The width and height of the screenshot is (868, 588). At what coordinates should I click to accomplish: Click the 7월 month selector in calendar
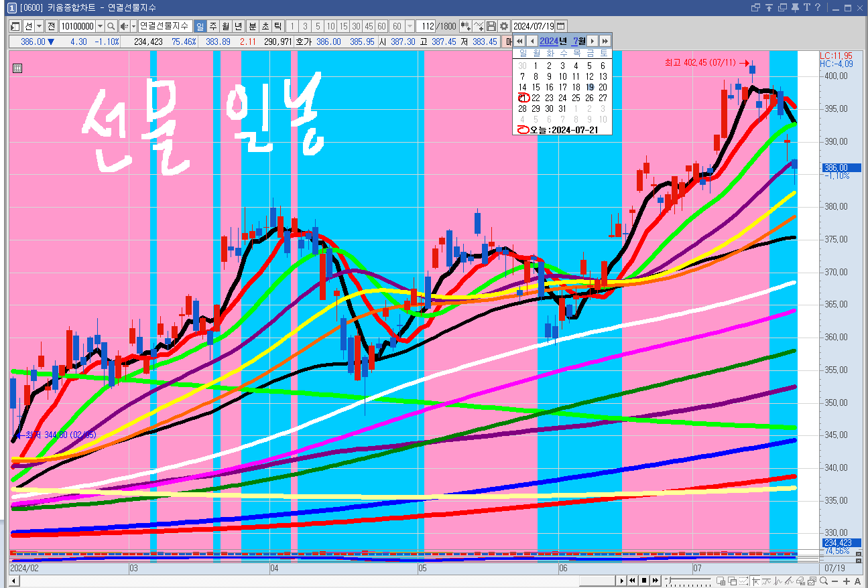(x=578, y=42)
